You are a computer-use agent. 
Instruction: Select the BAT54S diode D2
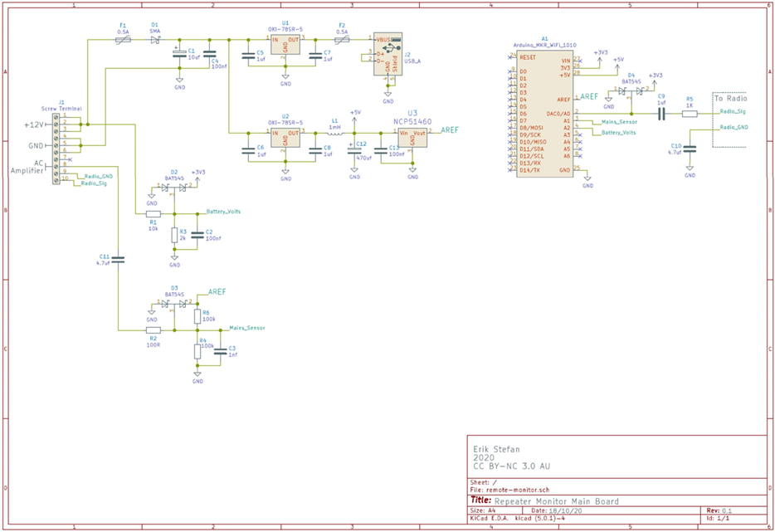pyautogui.click(x=173, y=187)
